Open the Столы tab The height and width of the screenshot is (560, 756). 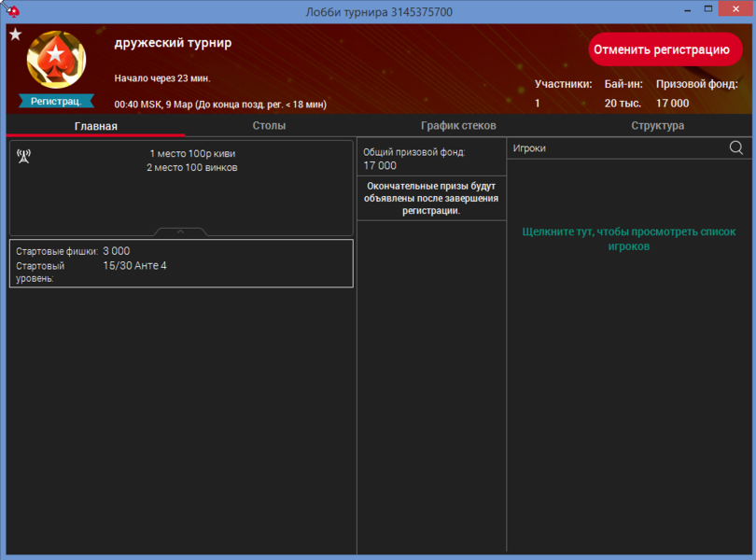tap(269, 126)
